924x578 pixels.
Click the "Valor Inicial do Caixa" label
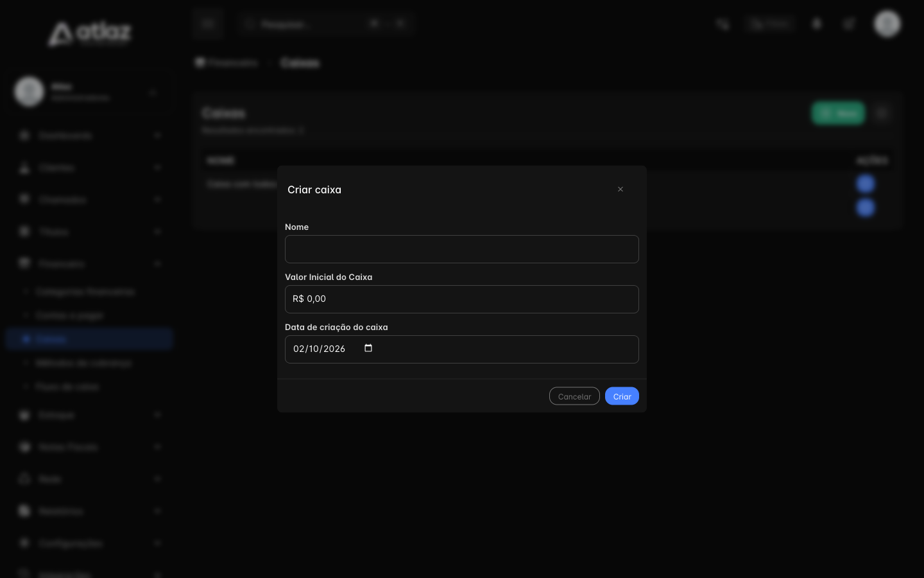329,277
